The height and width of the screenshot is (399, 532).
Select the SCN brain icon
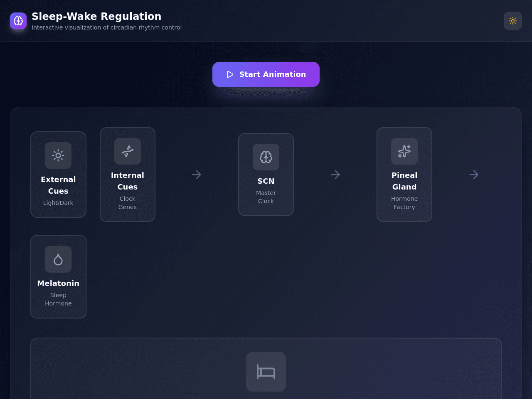tap(266, 157)
